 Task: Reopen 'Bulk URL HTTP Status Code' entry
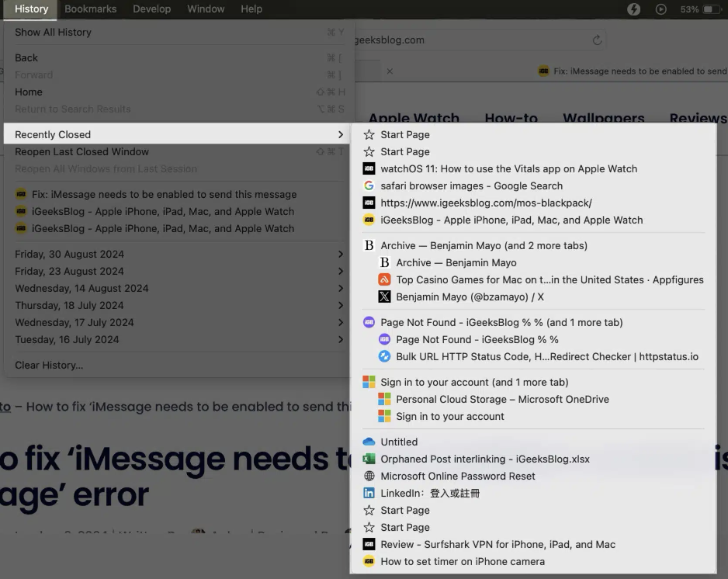coord(533,356)
